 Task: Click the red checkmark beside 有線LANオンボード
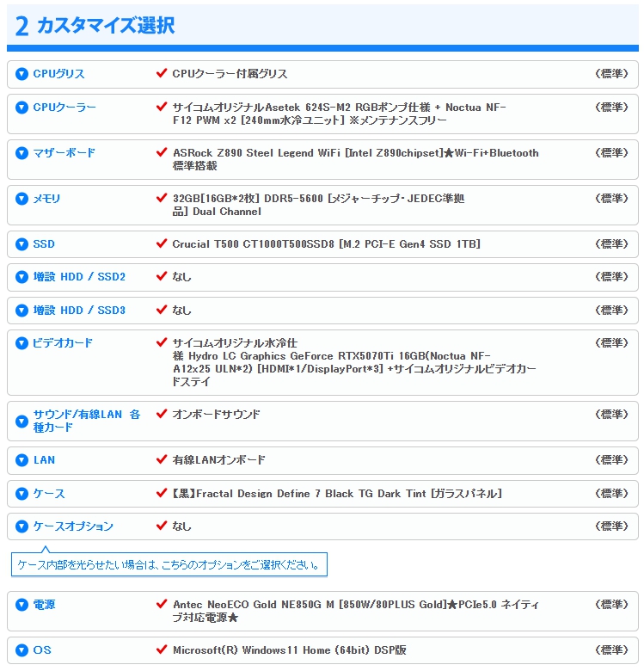[x=161, y=459]
